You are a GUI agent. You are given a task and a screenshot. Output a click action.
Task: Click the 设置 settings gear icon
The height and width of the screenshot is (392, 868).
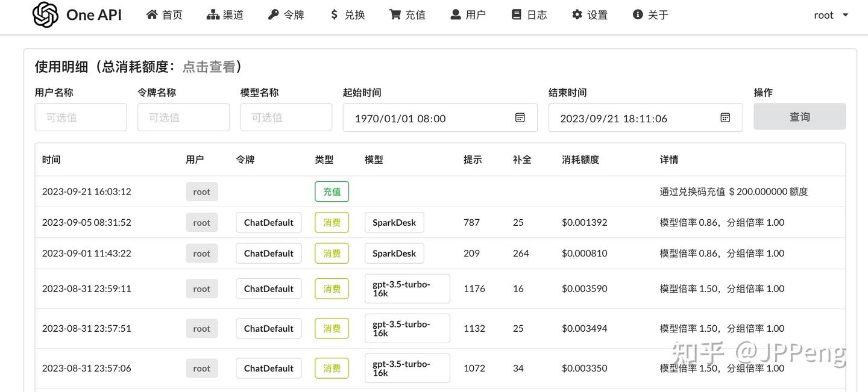576,14
